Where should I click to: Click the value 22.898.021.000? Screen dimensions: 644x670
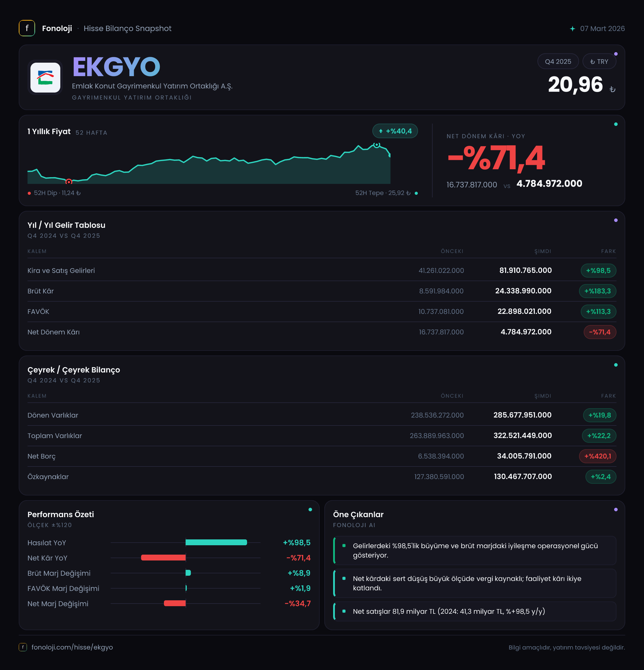pos(524,311)
